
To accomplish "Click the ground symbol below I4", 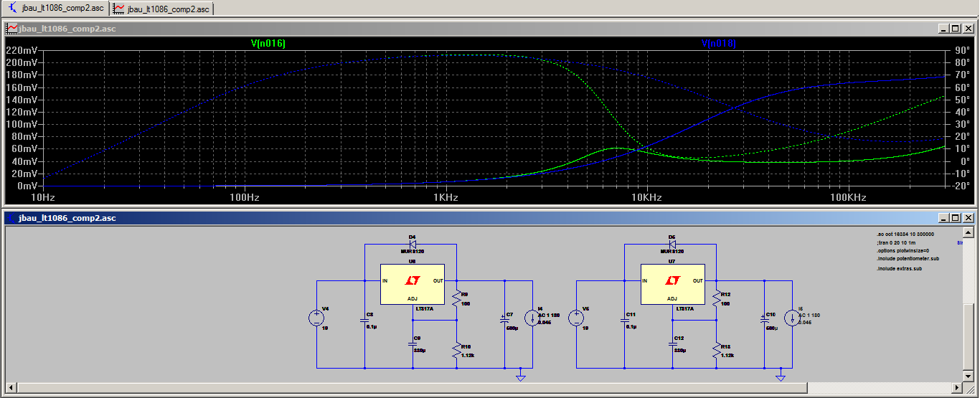I will (x=521, y=376).
